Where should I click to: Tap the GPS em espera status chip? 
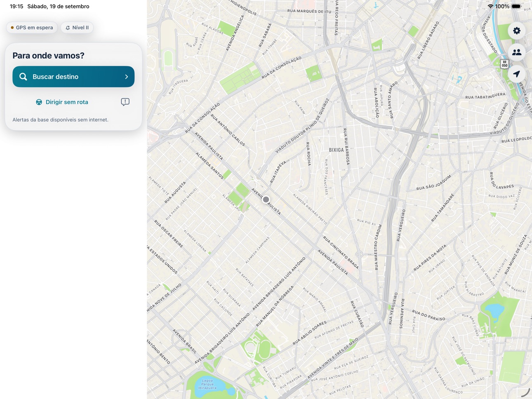coord(32,28)
